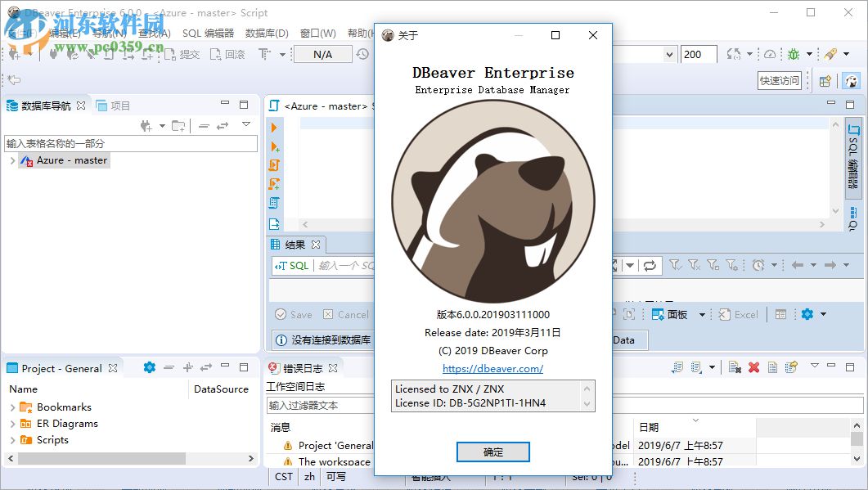Open the https://dbeaver.com/ link
Viewport: 868px width, 490px height.
click(x=492, y=368)
